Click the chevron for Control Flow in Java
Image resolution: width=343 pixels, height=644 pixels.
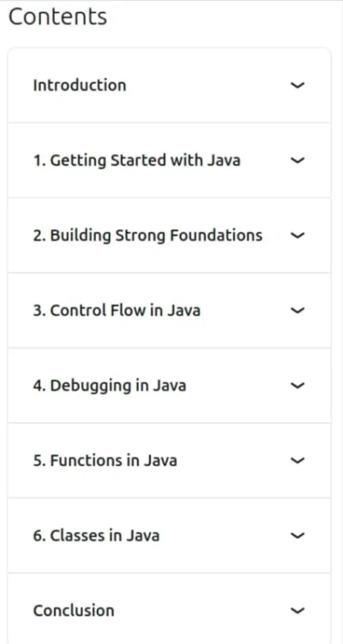(298, 310)
